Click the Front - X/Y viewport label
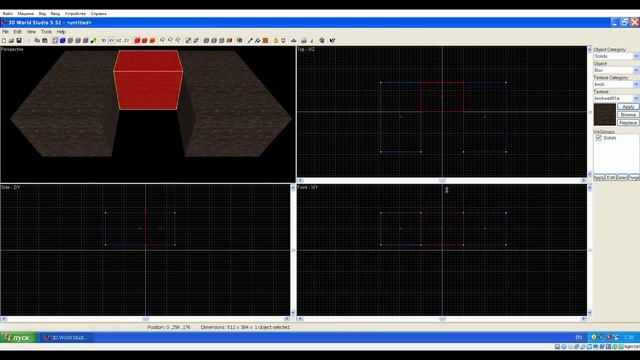Viewport: 640px width, 360px height. point(308,187)
